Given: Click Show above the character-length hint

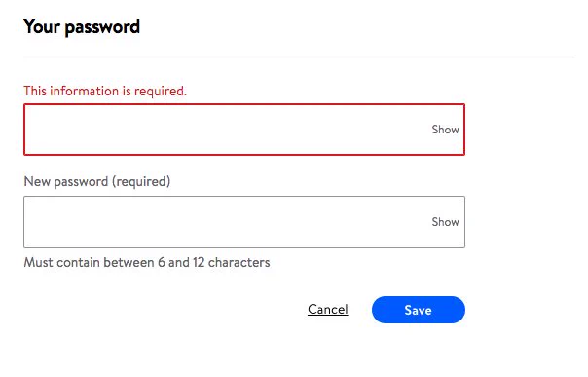Looking at the screenshot, I should tap(445, 222).
